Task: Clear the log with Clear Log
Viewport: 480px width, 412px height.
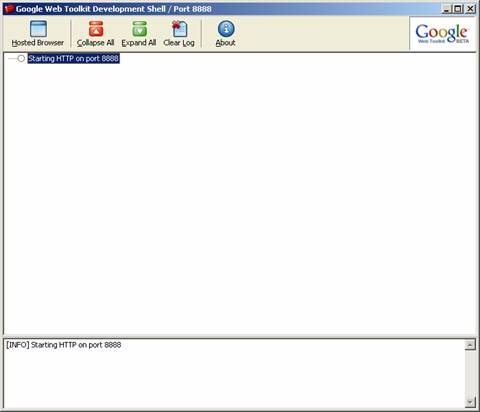Action: [179, 34]
